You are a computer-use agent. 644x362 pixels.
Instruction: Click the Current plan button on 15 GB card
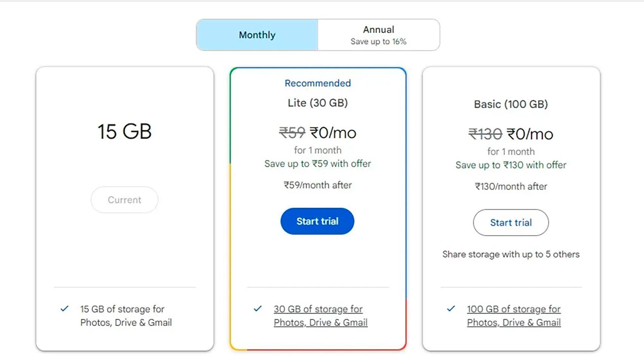(124, 200)
